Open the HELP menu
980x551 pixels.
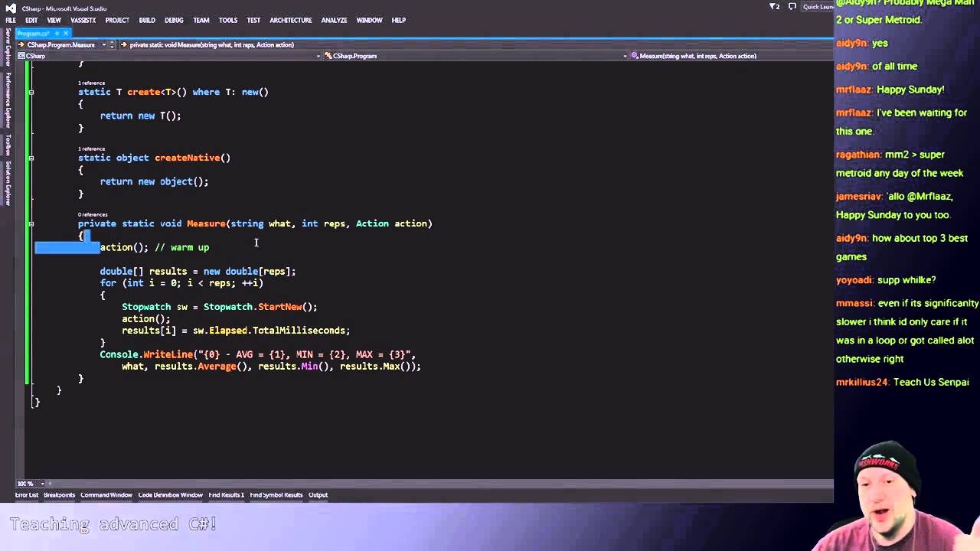point(399,20)
